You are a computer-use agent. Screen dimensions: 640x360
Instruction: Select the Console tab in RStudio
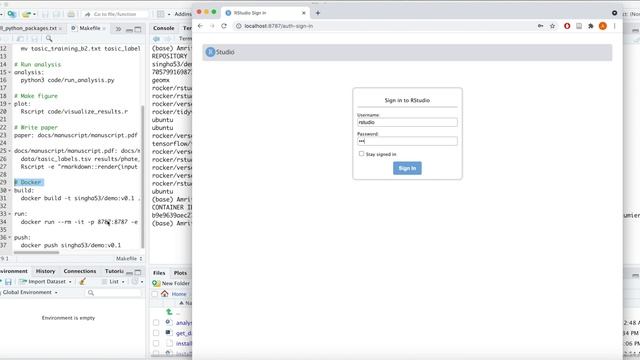point(164,28)
